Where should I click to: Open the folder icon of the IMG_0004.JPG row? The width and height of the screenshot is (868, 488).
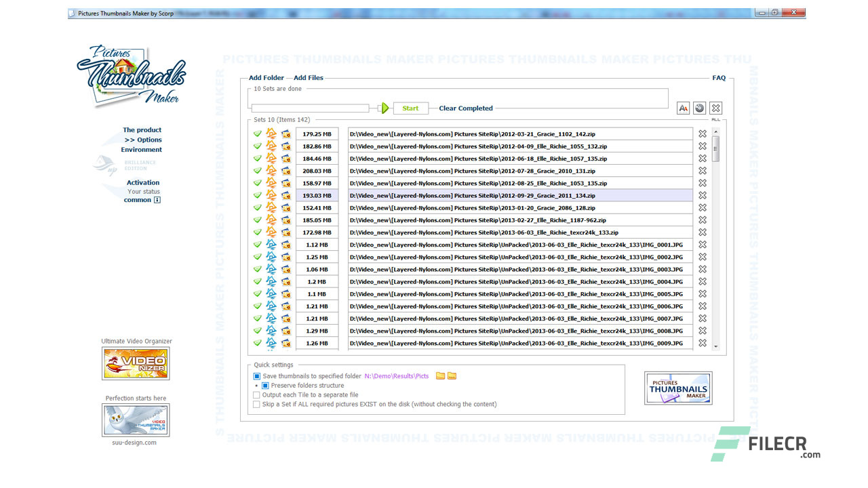[x=286, y=282]
